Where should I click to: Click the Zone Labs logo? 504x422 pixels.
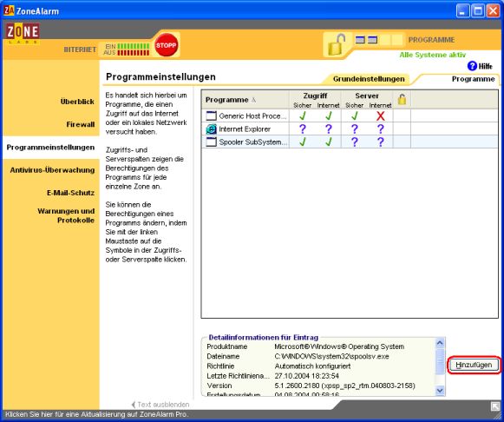point(23,33)
